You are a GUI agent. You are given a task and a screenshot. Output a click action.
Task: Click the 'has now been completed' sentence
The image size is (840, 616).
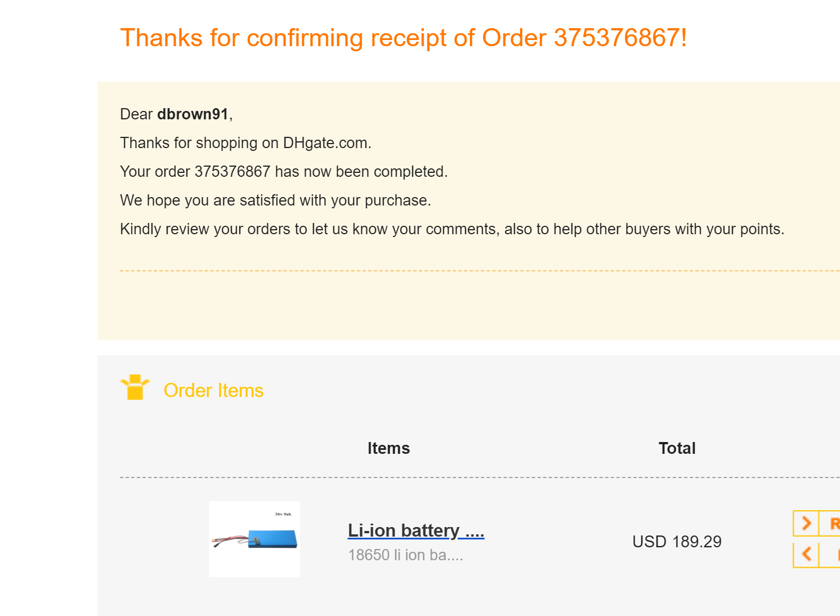click(x=284, y=172)
